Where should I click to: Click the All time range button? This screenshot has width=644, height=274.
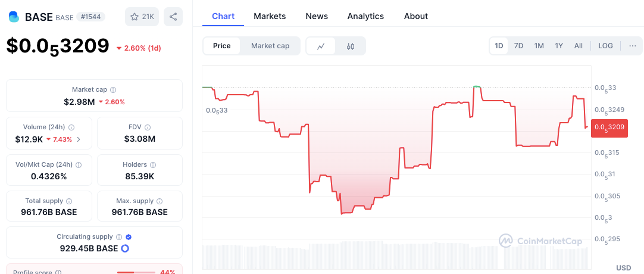click(578, 46)
